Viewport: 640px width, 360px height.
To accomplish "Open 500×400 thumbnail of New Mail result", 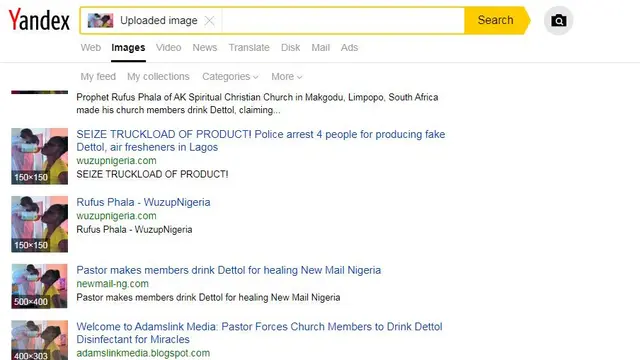I will tap(40, 286).
